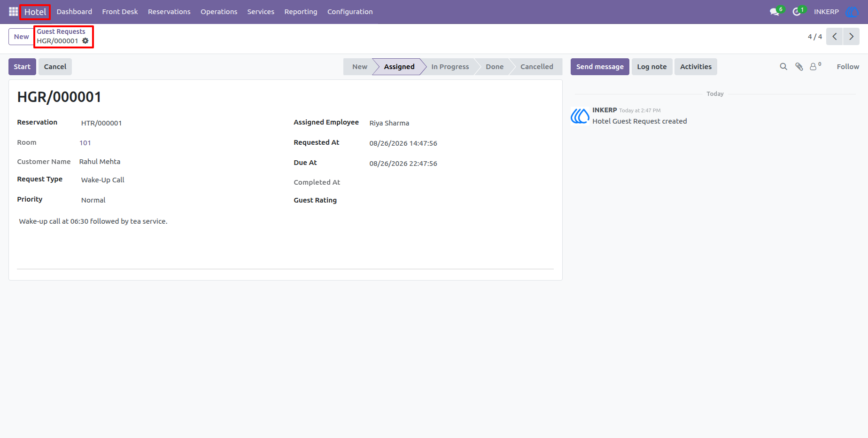Open the Configuration menu
Screen dimensions: 868x438
(350, 12)
